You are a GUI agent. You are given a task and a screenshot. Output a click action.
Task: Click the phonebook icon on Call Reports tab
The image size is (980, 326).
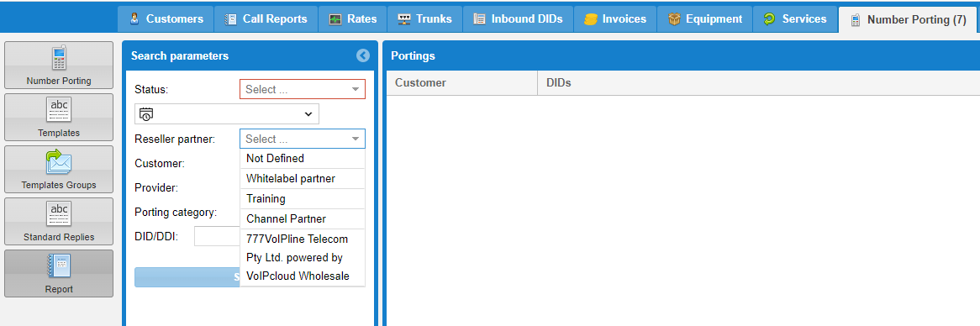230,19
